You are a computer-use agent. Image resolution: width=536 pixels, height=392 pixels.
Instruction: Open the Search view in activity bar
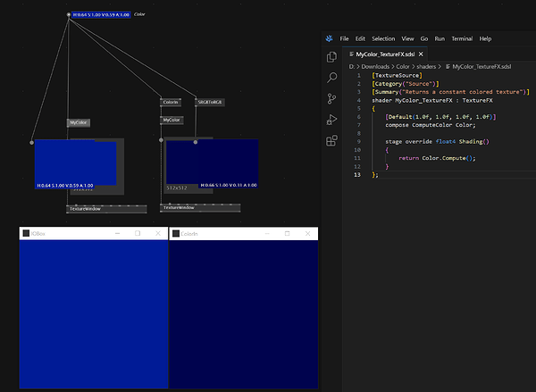(331, 78)
